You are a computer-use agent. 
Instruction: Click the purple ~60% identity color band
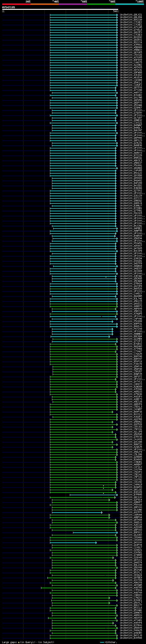click(73, 4)
